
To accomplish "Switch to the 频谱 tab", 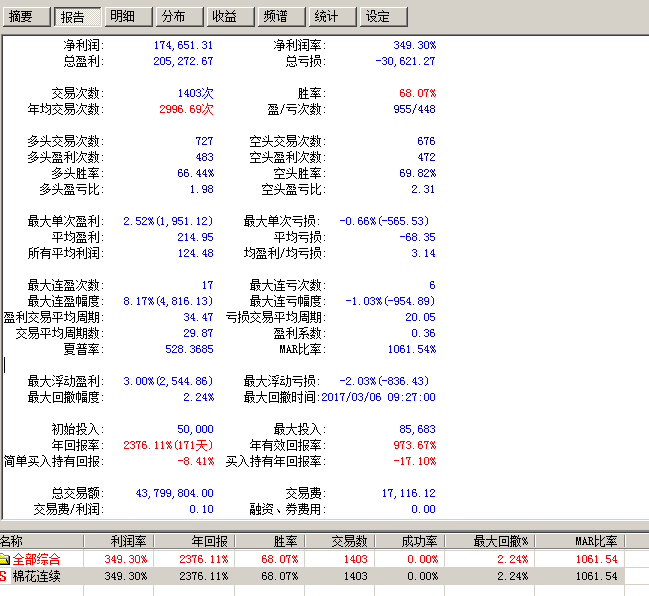I will 276,17.
